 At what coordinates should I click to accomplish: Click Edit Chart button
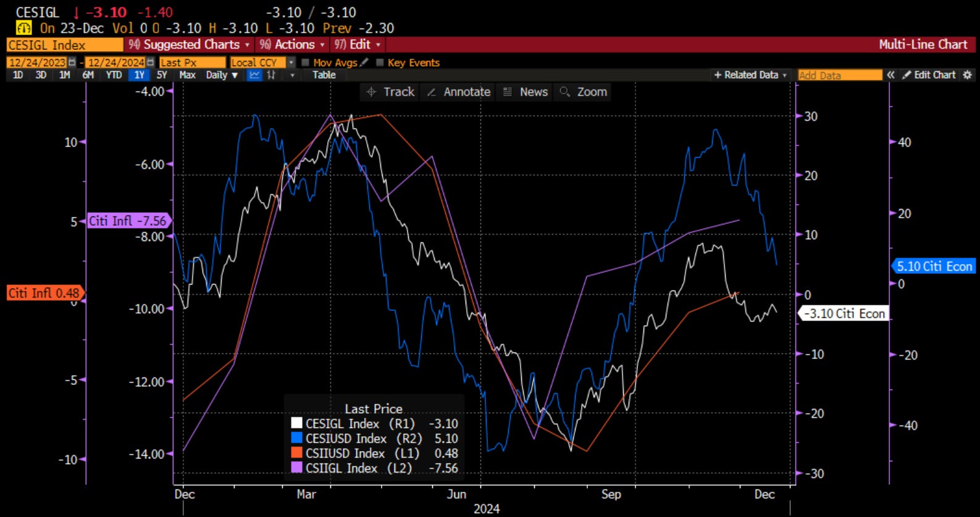tap(929, 75)
